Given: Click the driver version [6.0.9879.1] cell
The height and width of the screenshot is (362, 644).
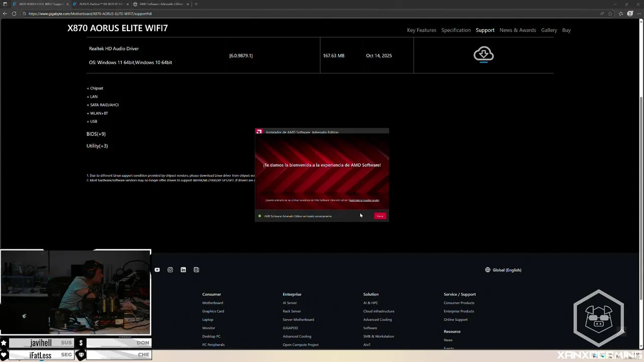Looking at the screenshot, I should coord(241,56).
